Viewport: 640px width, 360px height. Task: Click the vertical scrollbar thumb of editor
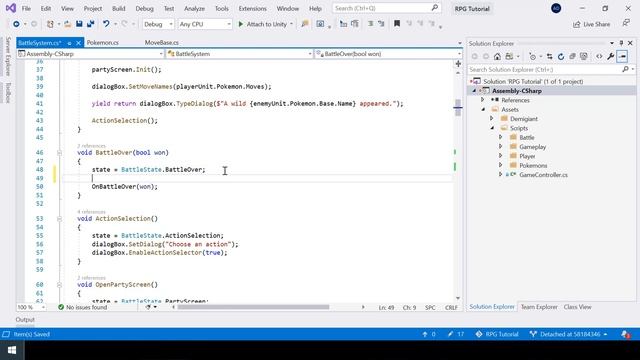pyautogui.click(x=458, y=108)
